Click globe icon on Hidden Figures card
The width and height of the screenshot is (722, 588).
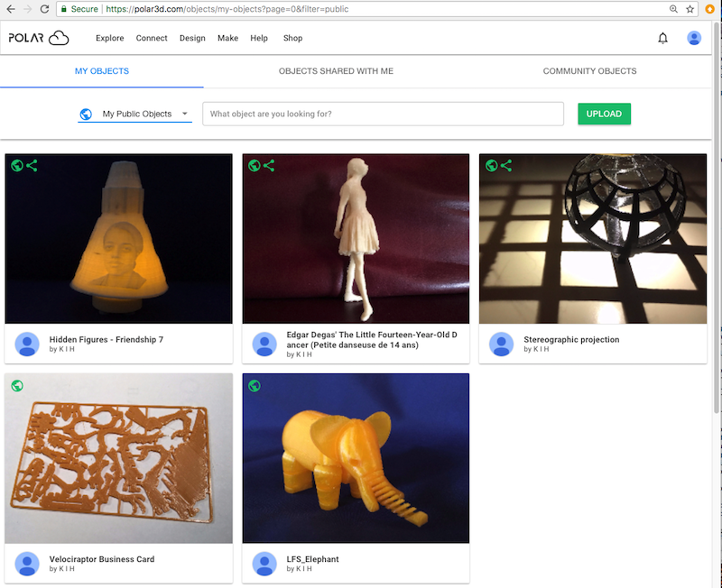pyautogui.click(x=17, y=165)
